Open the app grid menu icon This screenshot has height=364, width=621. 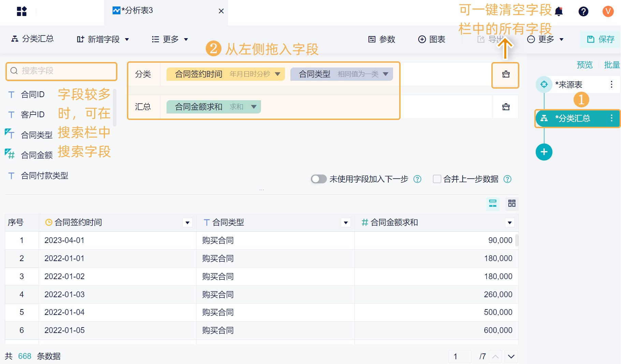(21, 11)
